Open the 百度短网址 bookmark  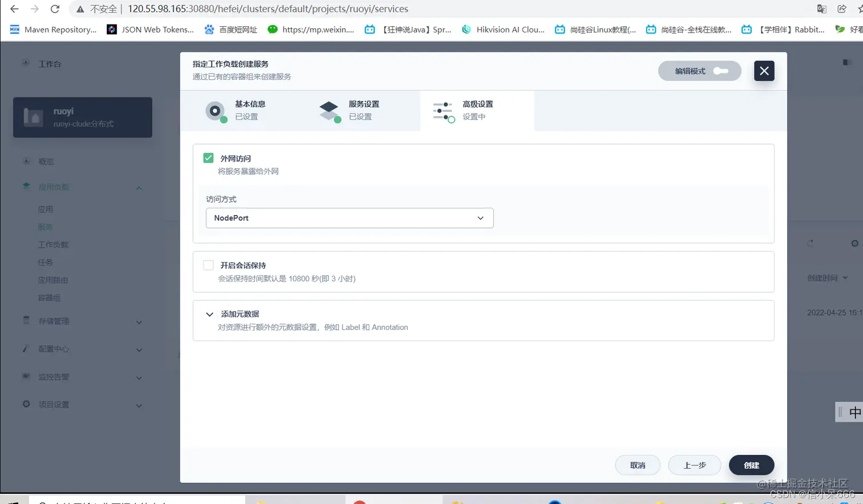pos(231,30)
